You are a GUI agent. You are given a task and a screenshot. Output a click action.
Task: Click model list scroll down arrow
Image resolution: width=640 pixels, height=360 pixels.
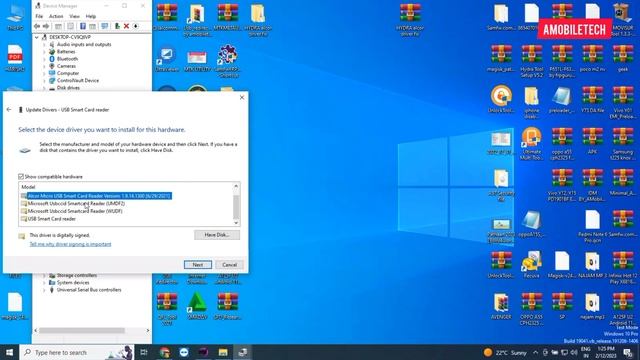[x=236, y=222]
